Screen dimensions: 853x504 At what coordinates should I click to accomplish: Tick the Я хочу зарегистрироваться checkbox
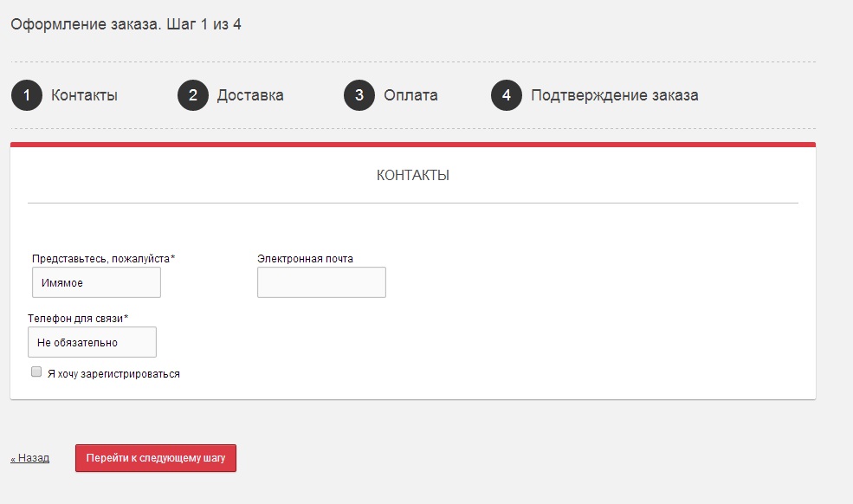(36, 372)
